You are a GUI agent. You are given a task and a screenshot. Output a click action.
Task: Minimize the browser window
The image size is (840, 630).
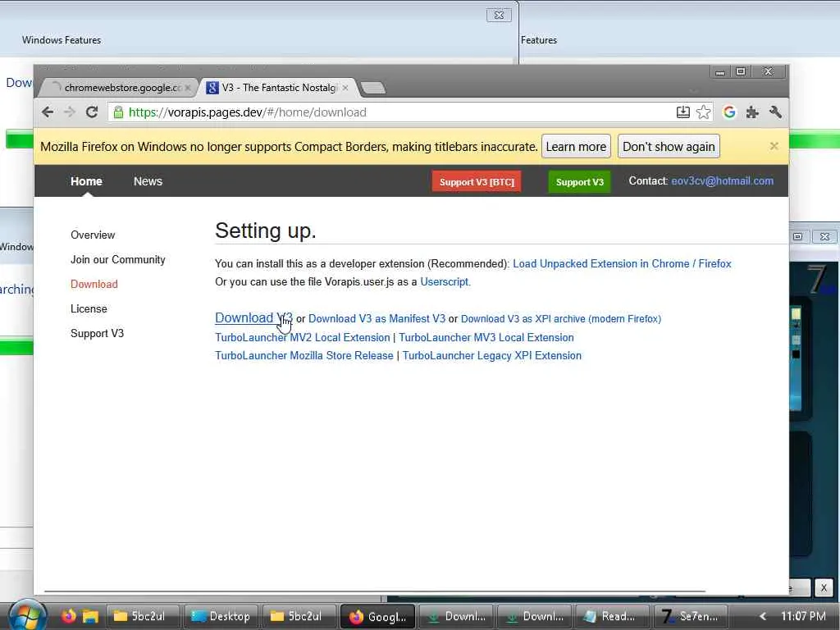pos(720,71)
